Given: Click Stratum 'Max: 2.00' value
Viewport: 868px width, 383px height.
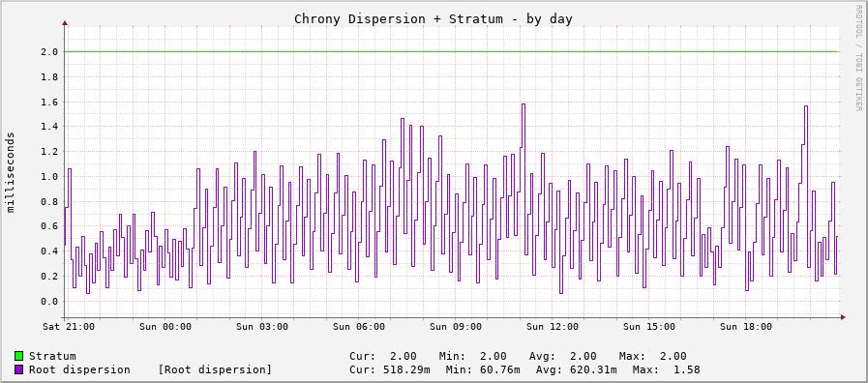Looking at the screenshot, I should (652, 357).
